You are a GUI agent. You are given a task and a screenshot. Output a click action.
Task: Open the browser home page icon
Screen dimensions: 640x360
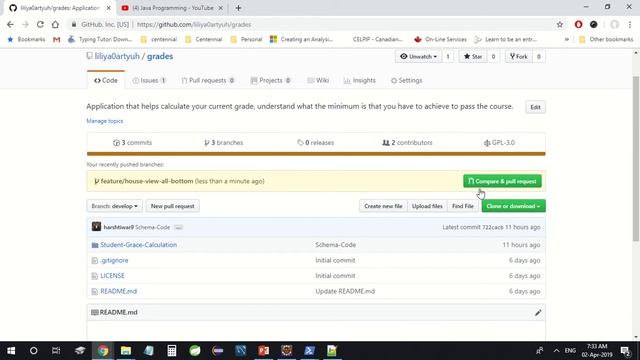point(55,24)
